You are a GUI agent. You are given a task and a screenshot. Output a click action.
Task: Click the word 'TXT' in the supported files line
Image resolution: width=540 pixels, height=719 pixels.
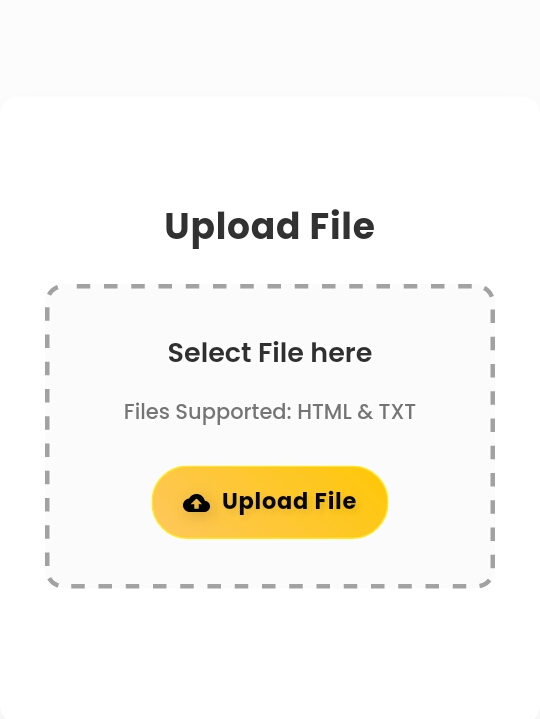[x=397, y=411]
